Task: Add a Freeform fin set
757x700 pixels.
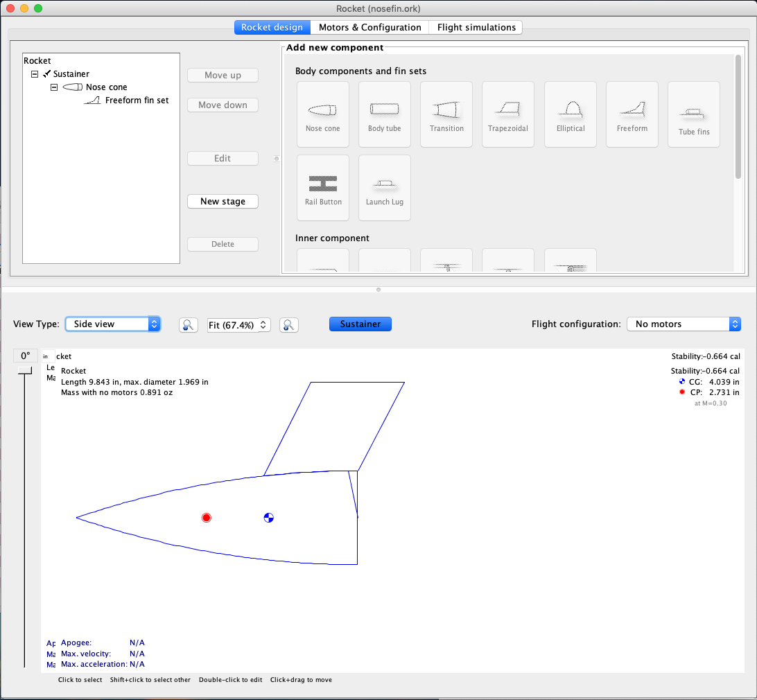Action: (632, 114)
